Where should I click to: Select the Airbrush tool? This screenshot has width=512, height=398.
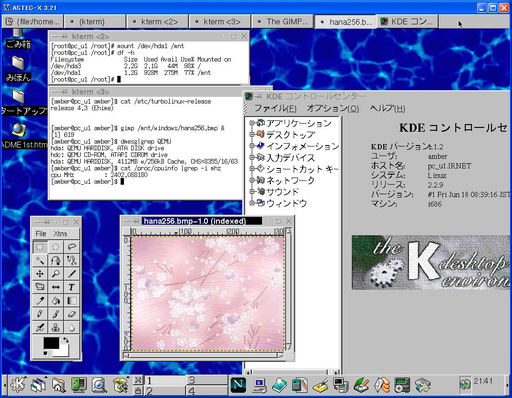point(40,327)
